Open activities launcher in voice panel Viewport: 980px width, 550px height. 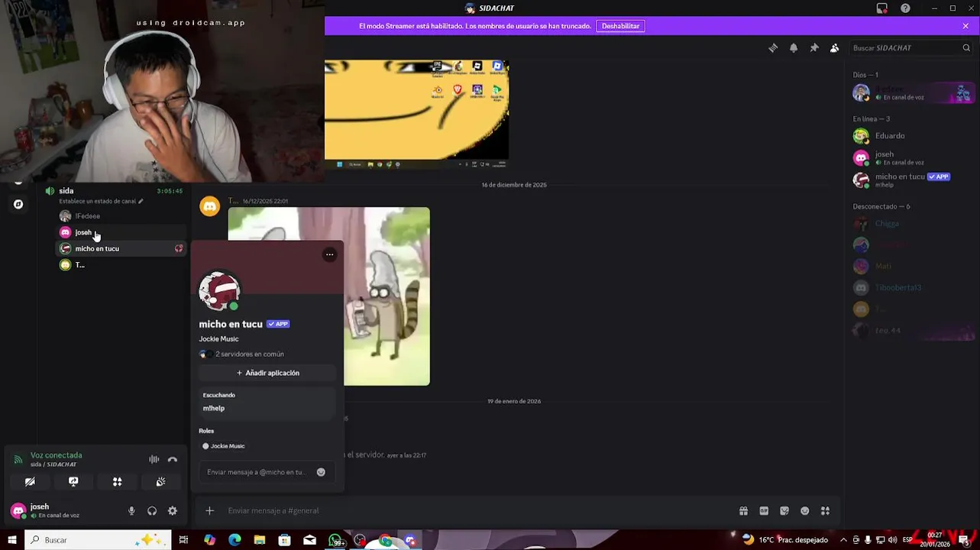coord(117,482)
